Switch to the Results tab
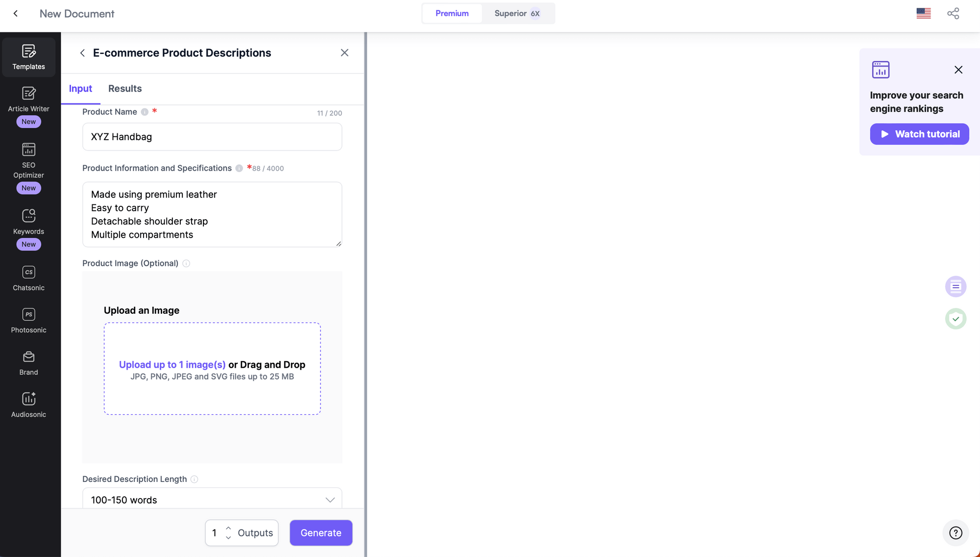Viewport: 980px width, 557px height. 124,88
